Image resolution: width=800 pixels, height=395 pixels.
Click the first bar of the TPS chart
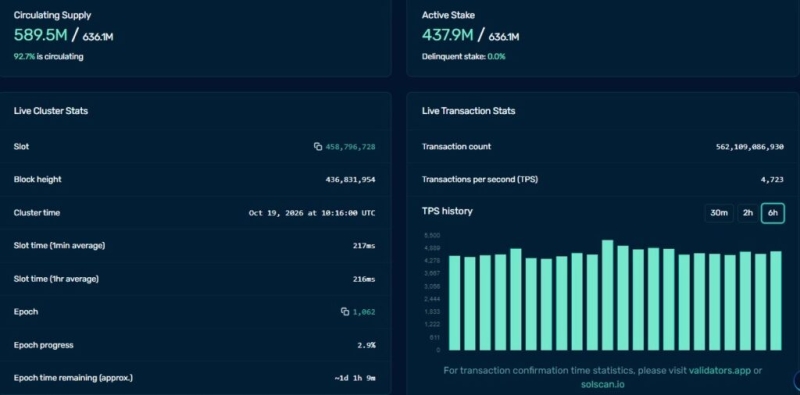454,303
